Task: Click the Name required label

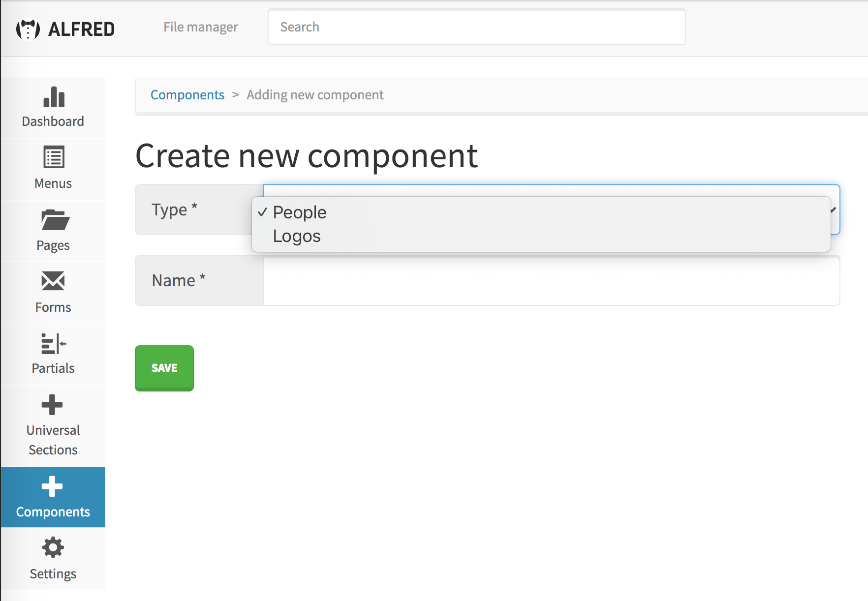Action: (178, 280)
